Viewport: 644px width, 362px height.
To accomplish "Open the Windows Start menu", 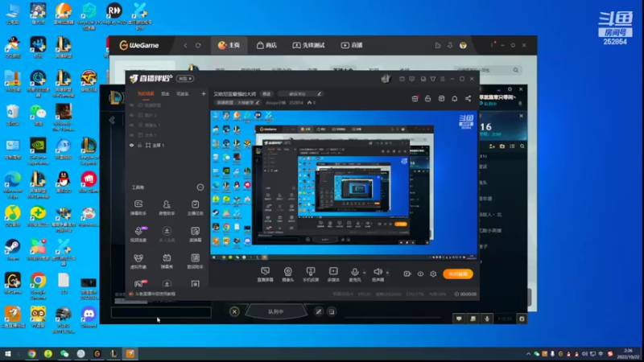I will pos(7,354).
